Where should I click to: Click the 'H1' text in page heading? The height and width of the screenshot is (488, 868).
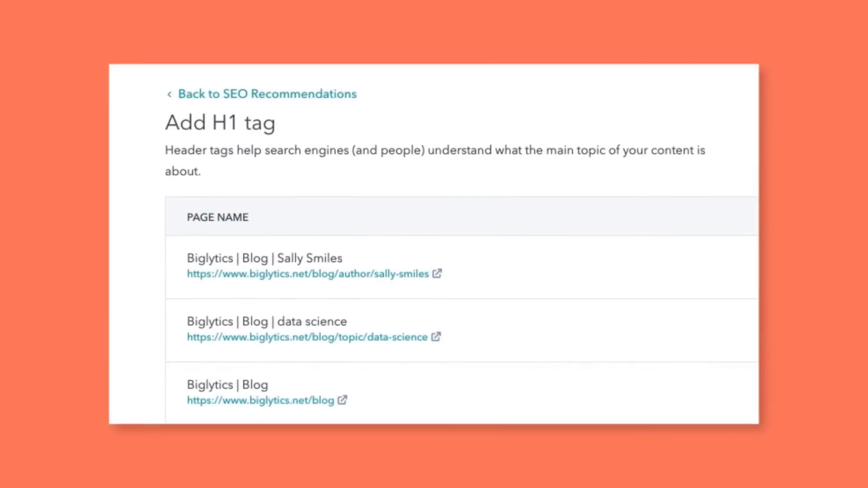pos(225,123)
